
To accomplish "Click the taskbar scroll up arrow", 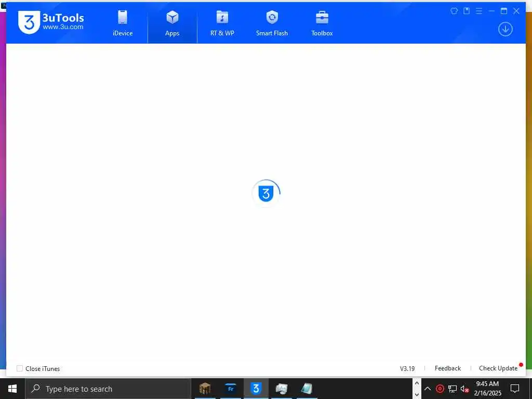I will 417,383.
